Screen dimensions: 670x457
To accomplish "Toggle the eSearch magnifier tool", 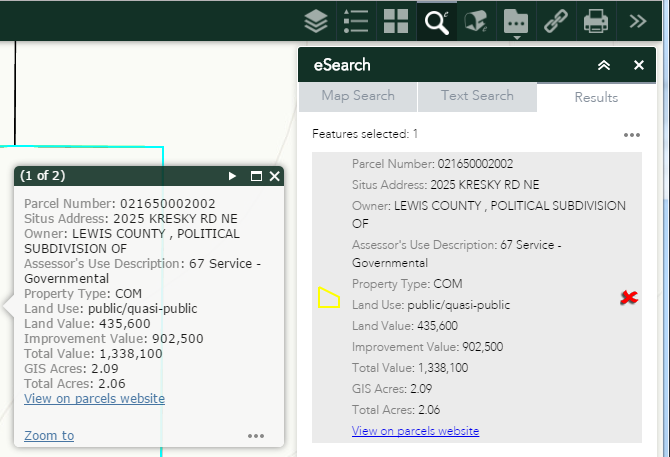I will (x=437, y=21).
